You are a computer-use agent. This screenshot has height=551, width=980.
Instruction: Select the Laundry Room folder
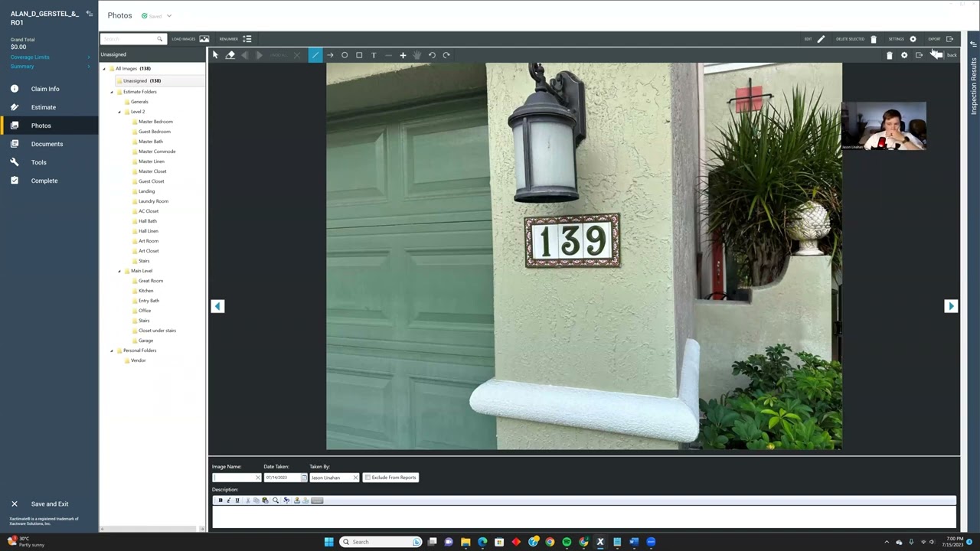click(x=153, y=201)
